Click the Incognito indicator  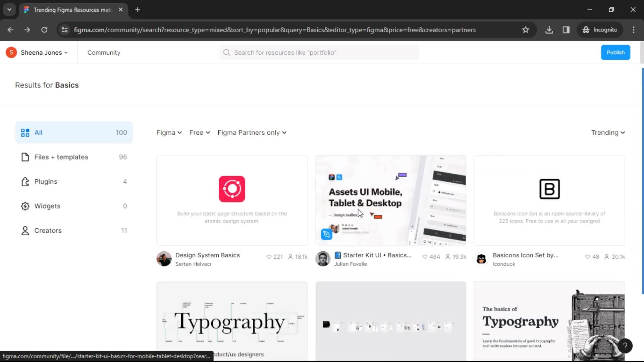(600, 30)
